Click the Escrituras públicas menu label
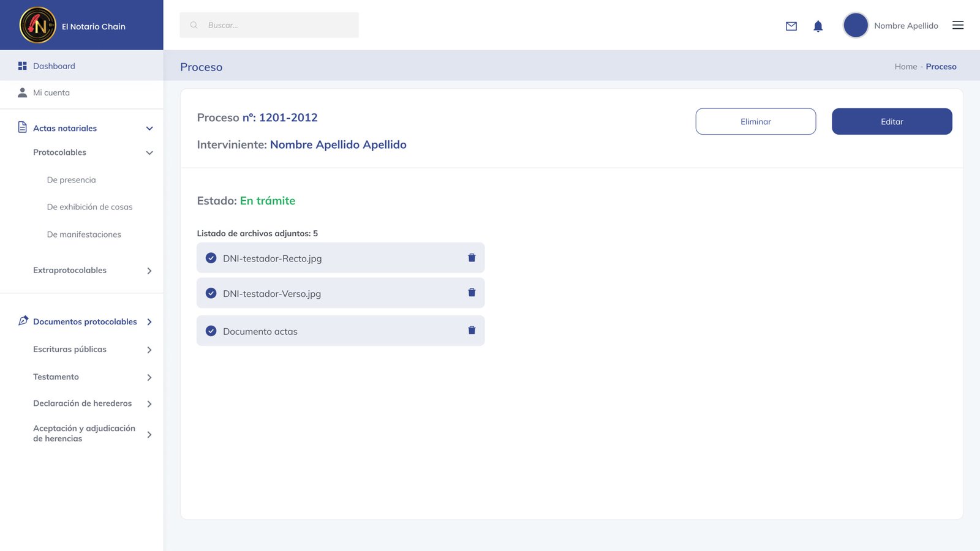Screen dimensions: 980x551 coord(70,349)
